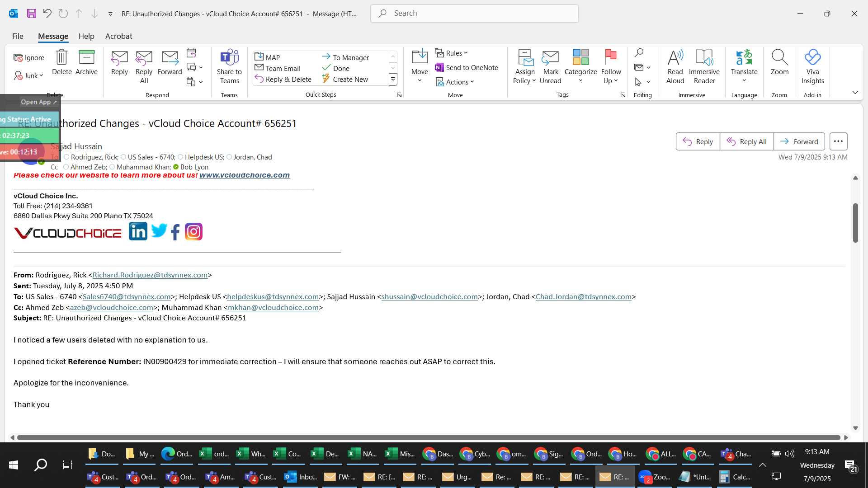Click the down arrow of the message scrollbar
The height and width of the screenshot is (488, 868).
coord(855,428)
